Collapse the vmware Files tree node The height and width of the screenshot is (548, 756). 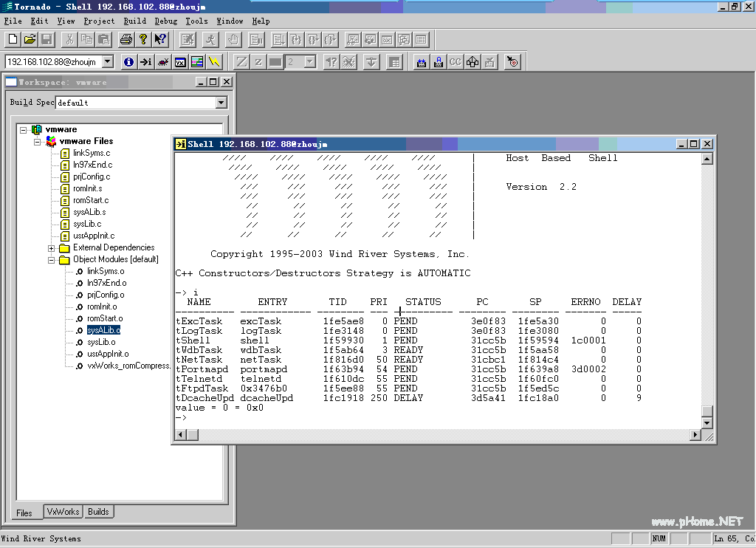[x=37, y=142]
